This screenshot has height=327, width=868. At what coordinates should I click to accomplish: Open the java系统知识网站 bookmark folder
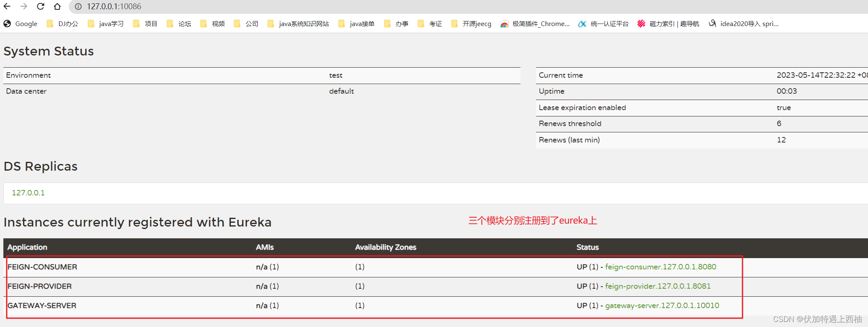click(x=298, y=24)
